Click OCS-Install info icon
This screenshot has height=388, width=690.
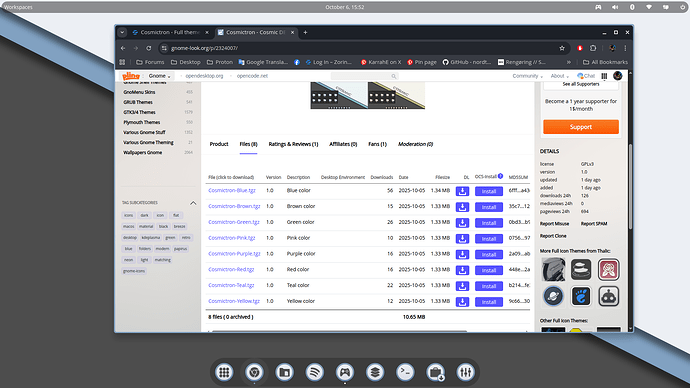[x=500, y=176]
